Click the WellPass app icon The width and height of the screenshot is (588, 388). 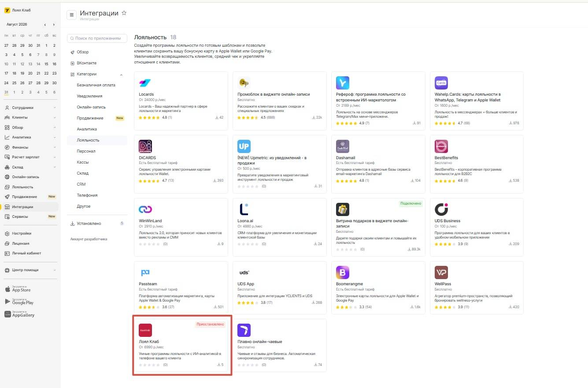point(441,272)
